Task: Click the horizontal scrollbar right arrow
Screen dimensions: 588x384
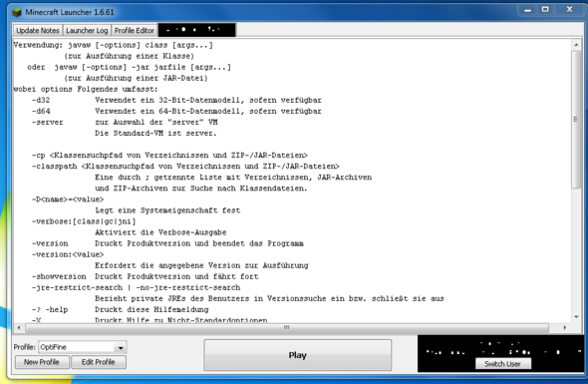Action: pos(565,328)
